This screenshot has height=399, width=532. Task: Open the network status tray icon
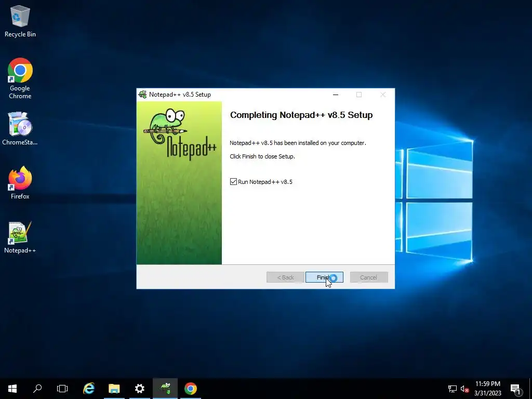[x=453, y=389]
